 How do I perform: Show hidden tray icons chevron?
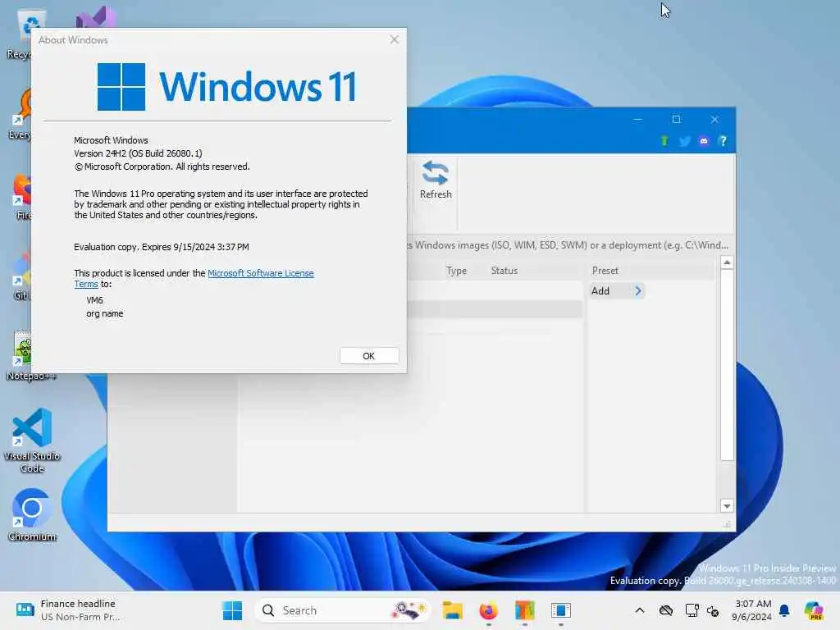[640, 610]
